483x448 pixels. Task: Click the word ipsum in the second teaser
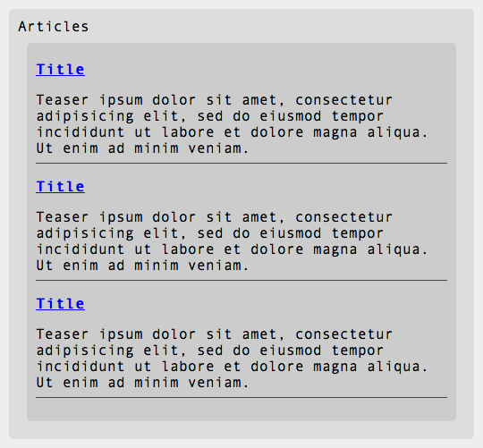pyautogui.click(x=121, y=217)
